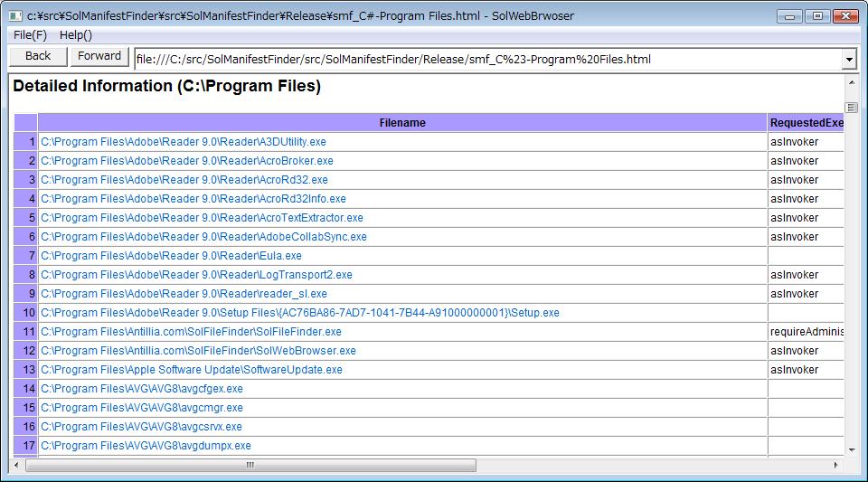Click the horizontal scrollbar right arrow
868x482 pixels.
point(835,465)
